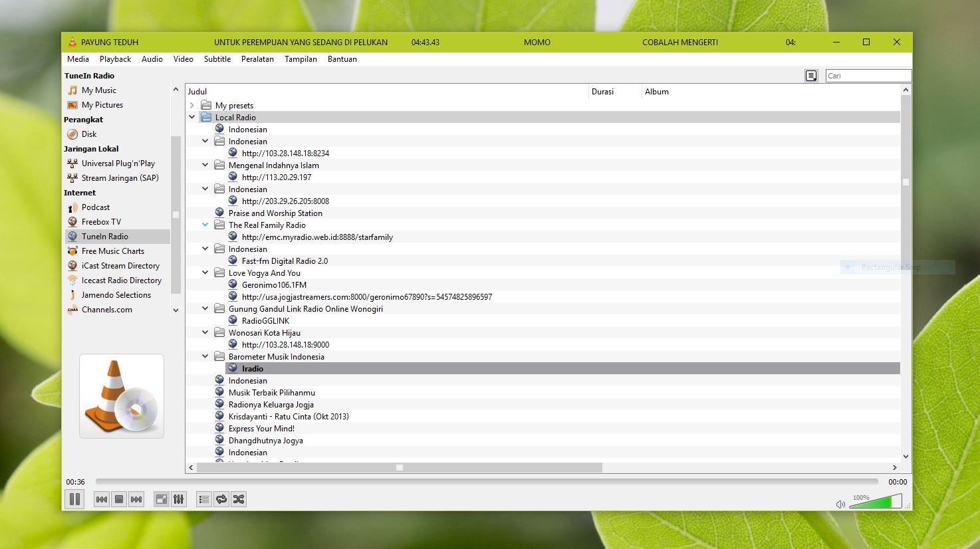Sort by Album column header
The height and width of the screenshot is (549, 980).
771,92
